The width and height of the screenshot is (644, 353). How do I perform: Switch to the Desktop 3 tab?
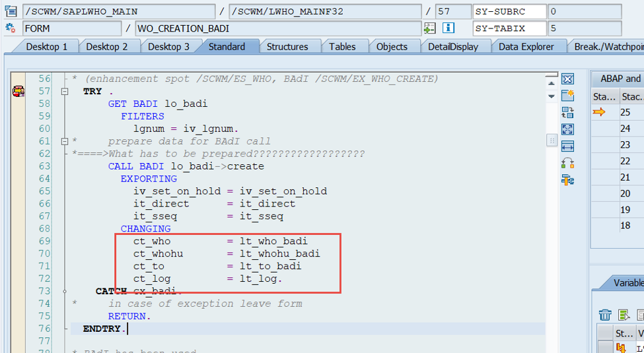[x=168, y=46]
